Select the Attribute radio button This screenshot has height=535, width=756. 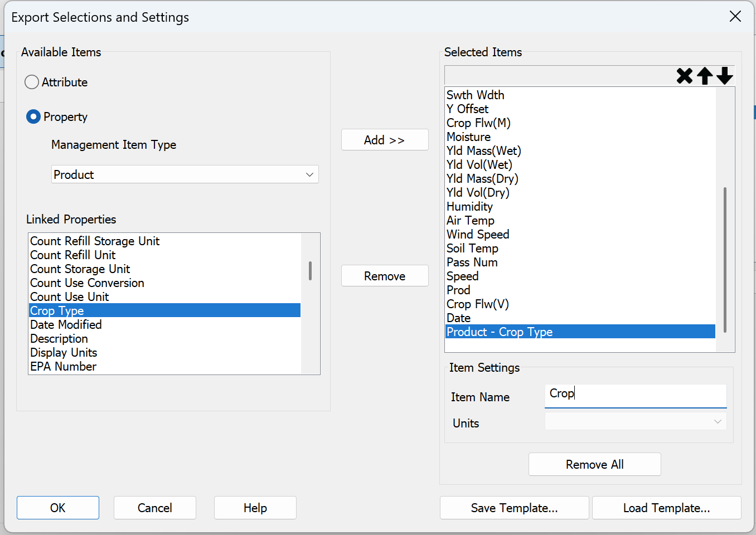(32, 82)
